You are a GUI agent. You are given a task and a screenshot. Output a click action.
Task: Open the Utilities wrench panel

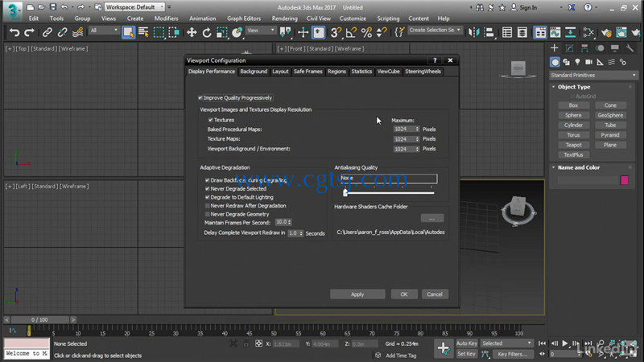(630, 48)
